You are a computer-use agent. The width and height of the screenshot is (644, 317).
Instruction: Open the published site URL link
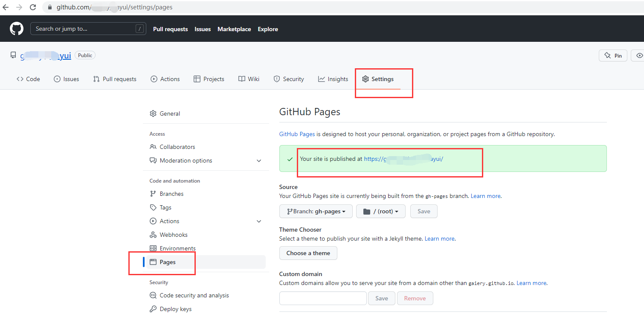pyautogui.click(x=403, y=159)
